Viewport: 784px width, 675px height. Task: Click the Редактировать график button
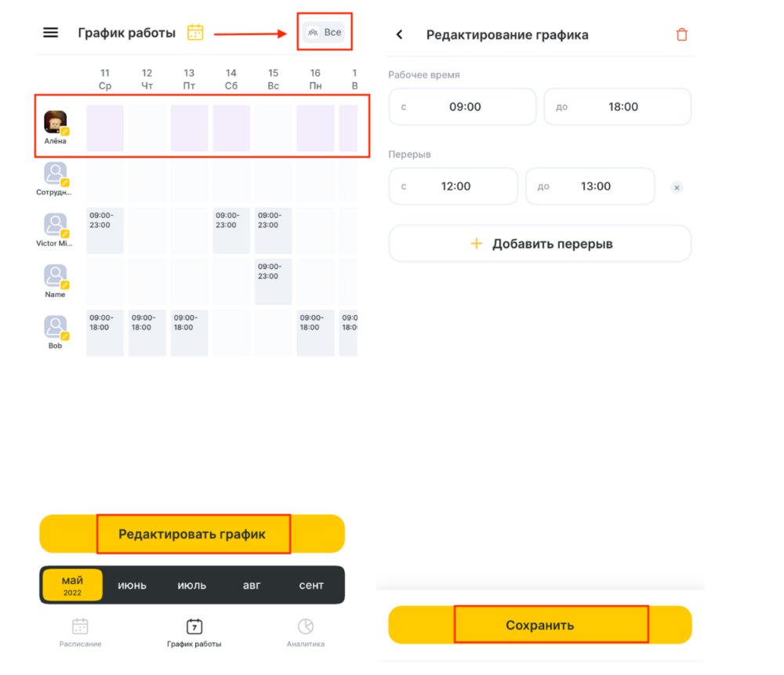click(x=192, y=534)
